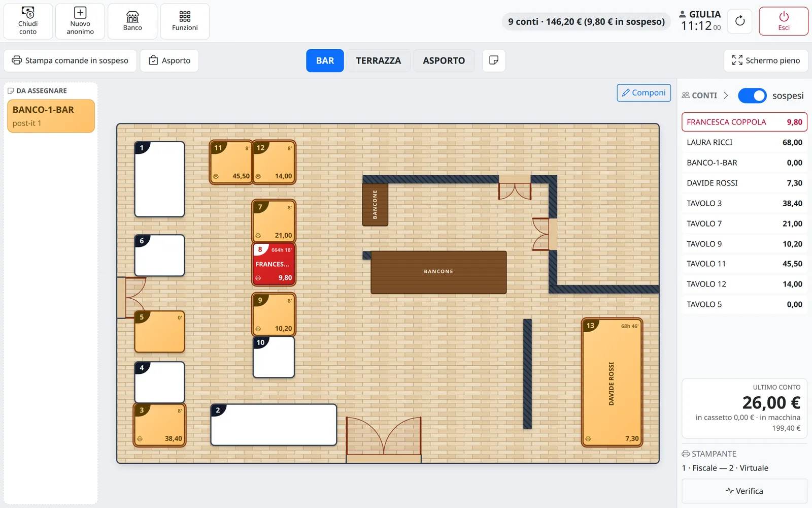
Task: Click the refresh circular arrow icon
Action: 740,21
